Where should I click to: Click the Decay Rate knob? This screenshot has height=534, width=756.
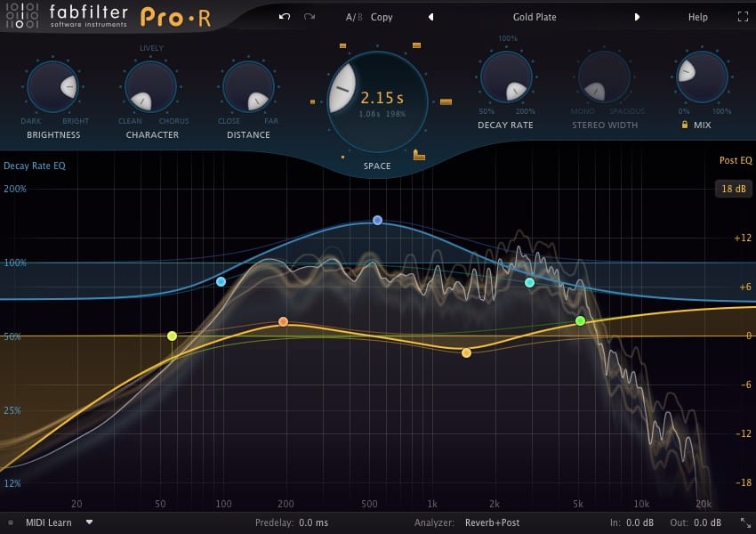point(506,77)
